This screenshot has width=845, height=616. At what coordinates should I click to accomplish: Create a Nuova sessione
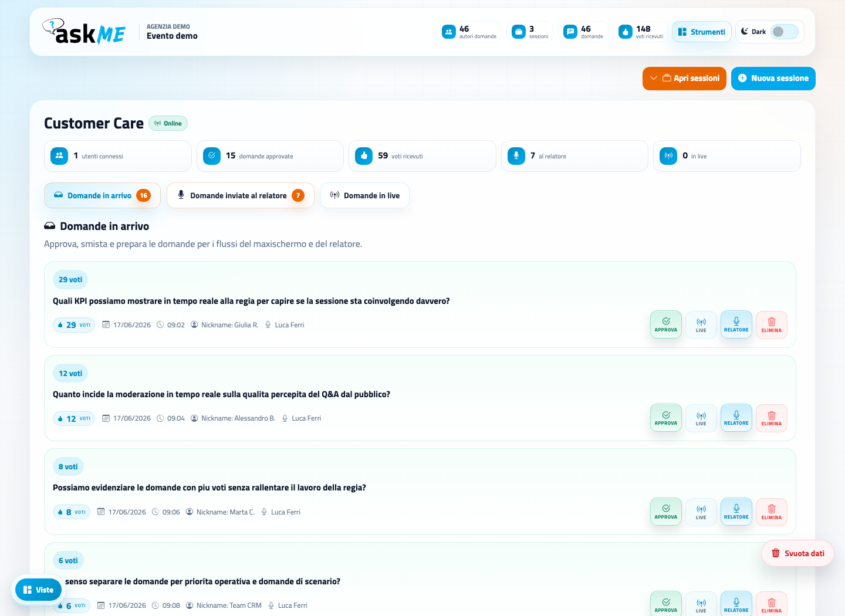pyautogui.click(x=773, y=78)
